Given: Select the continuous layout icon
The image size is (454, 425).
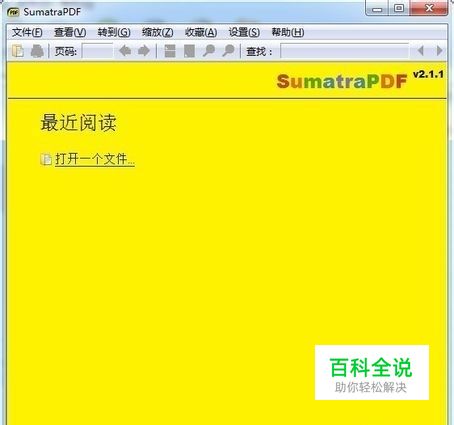Looking at the screenshot, I should 170,51.
